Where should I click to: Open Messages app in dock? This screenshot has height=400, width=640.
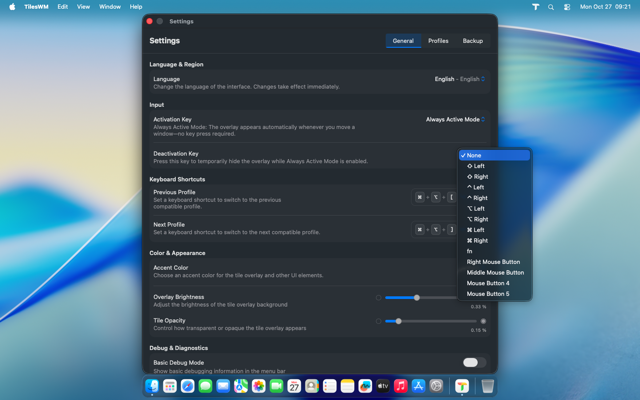(205, 386)
